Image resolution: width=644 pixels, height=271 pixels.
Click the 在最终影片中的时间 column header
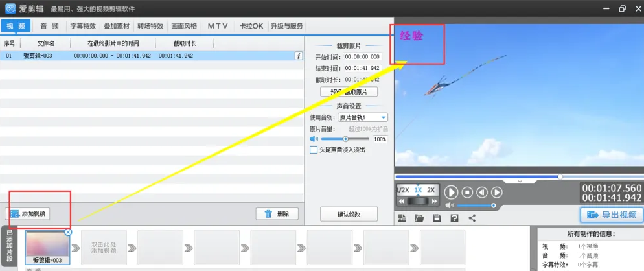[113, 43]
